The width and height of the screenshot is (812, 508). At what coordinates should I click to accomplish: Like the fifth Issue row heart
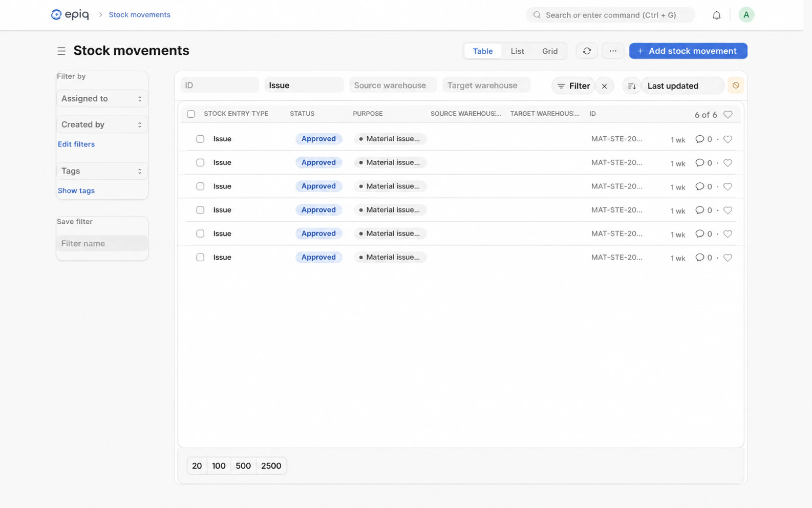[x=728, y=234]
